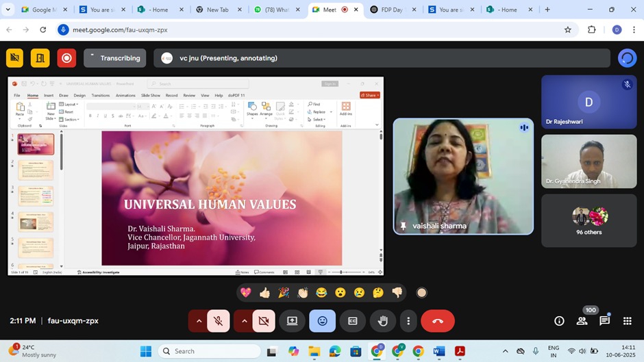Send the thumbs up reaction

264,293
